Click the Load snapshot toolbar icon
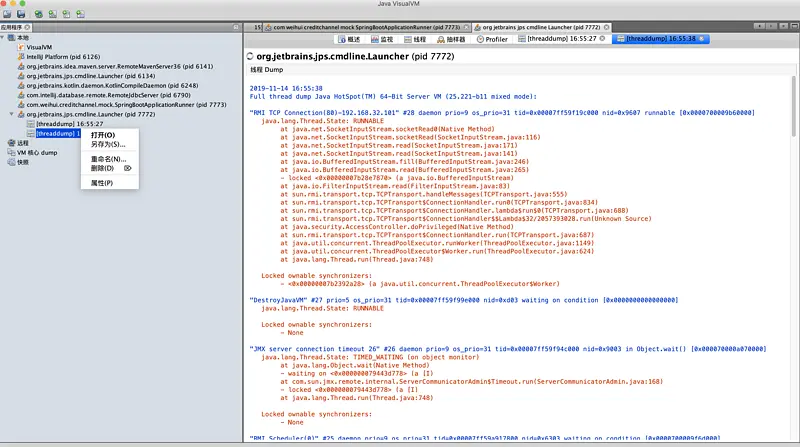The height and width of the screenshot is (447, 800). 7,14
